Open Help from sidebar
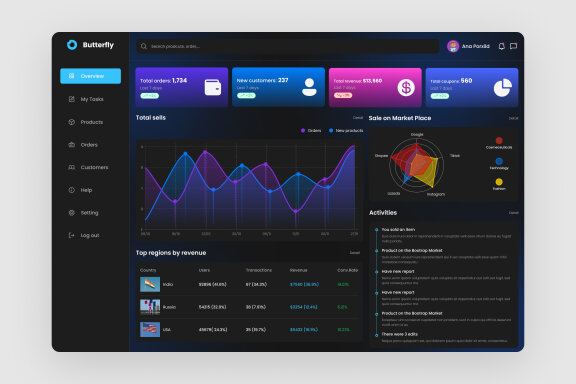Viewport: 576px width, 384px height. tap(86, 190)
